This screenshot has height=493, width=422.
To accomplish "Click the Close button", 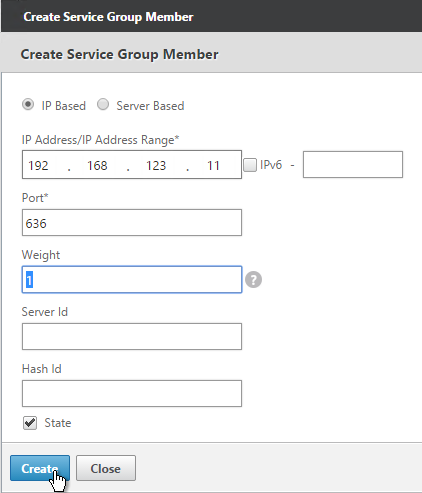I will (106, 468).
